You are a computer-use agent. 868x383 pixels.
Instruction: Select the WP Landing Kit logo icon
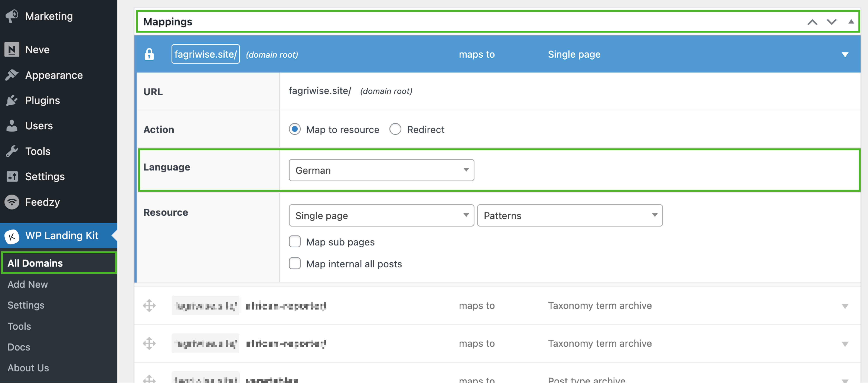pyautogui.click(x=12, y=236)
